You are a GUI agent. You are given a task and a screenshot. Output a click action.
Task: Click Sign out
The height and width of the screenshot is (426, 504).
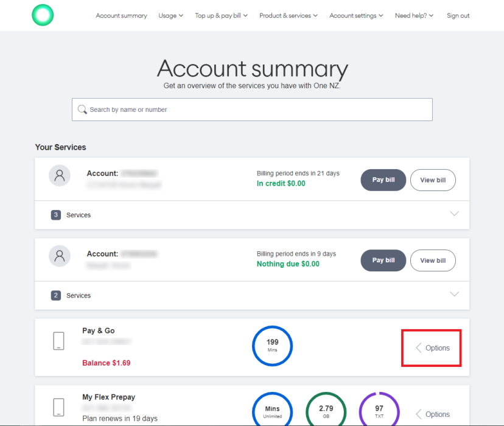click(458, 15)
